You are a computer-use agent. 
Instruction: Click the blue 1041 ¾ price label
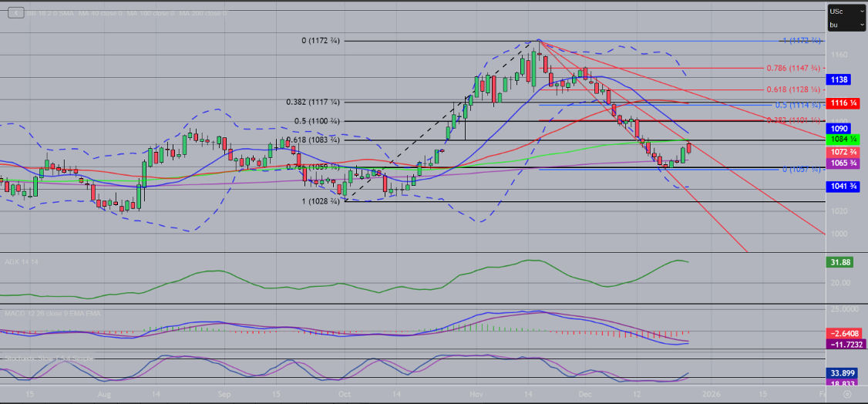tap(841, 187)
